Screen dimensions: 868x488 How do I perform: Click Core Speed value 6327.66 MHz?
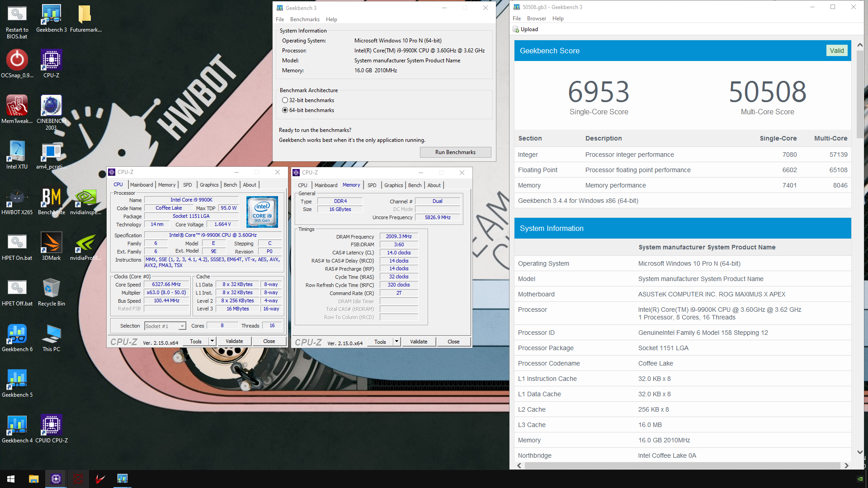[166, 284]
